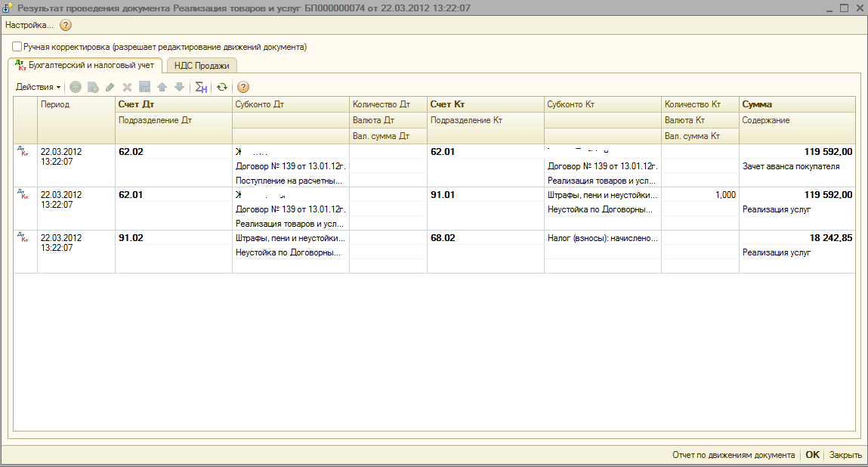Click the pencil Edit entry icon
Viewport: 868px width, 467px height.
(110, 87)
